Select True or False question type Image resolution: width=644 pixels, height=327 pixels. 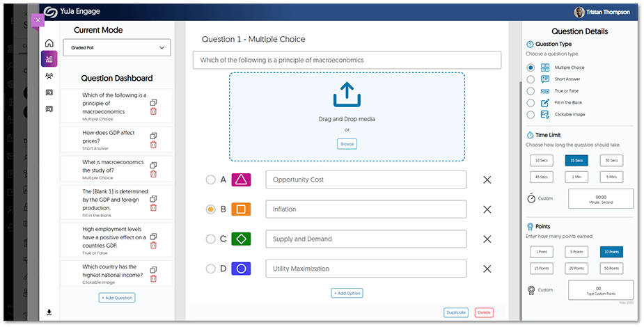[531, 91]
